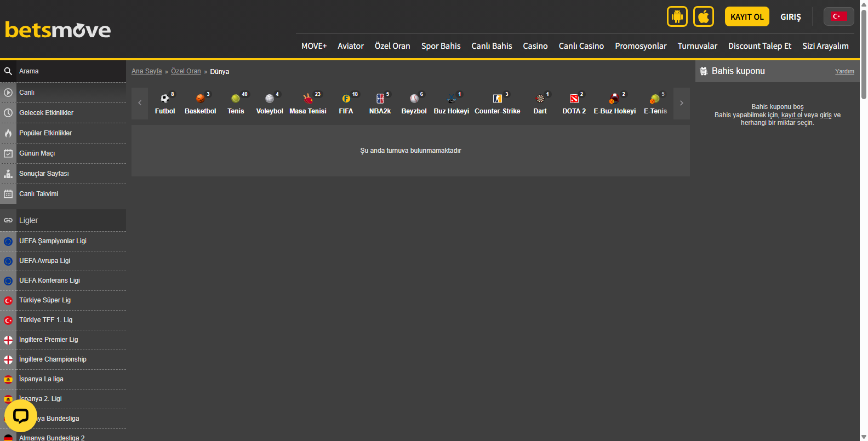The image size is (868, 441).
Task: Click the search magnifier icon in the sidebar
Action: (8, 71)
